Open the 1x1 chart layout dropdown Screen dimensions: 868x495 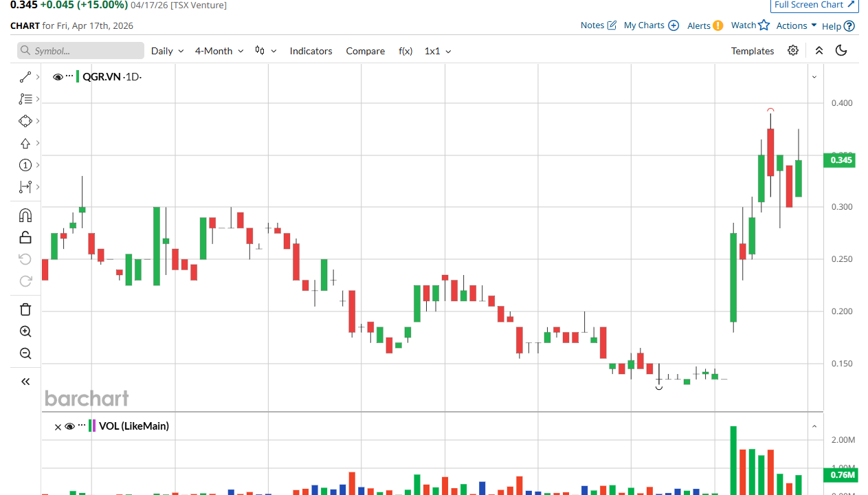(437, 51)
